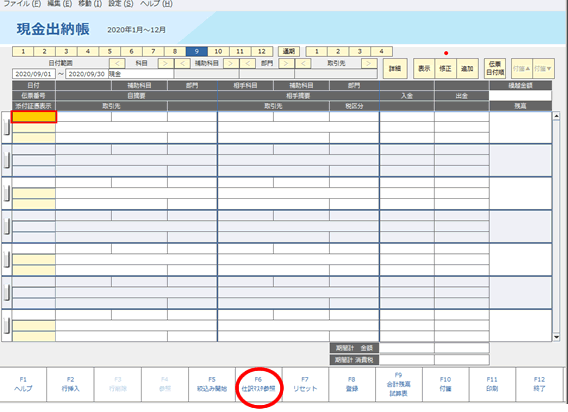Switch to month 3 tab
This screenshot has height=412, width=568.
click(66, 51)
